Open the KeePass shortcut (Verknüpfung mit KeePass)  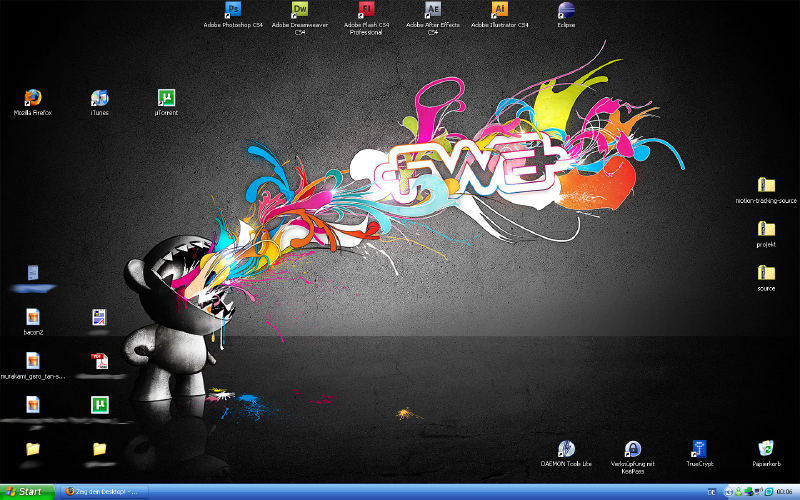633,457
